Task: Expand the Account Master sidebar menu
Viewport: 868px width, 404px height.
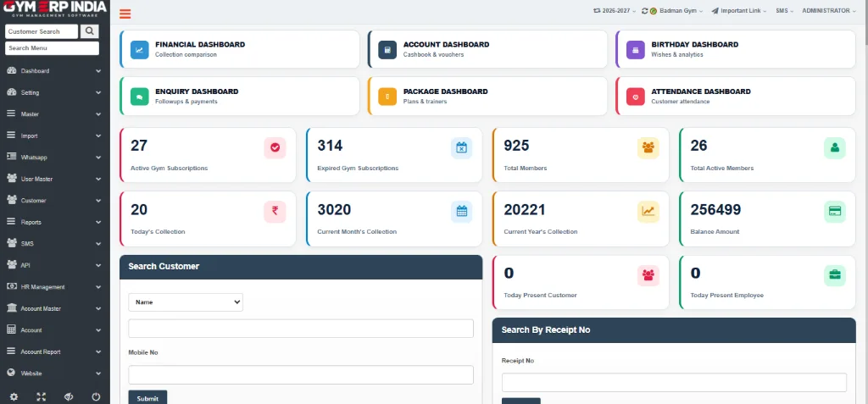Action: (x=55, y=308)
